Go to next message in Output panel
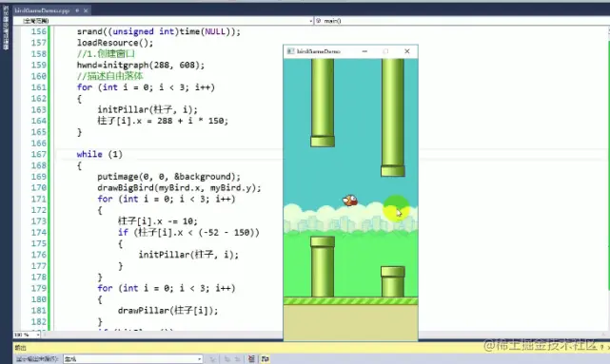Screen dimensions: 610x364 point(237,359)
